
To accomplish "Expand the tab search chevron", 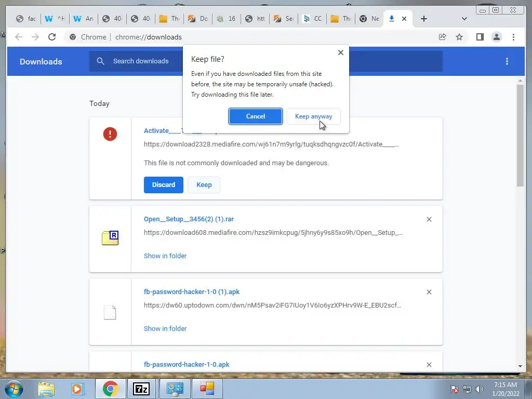I will (464, 19).
